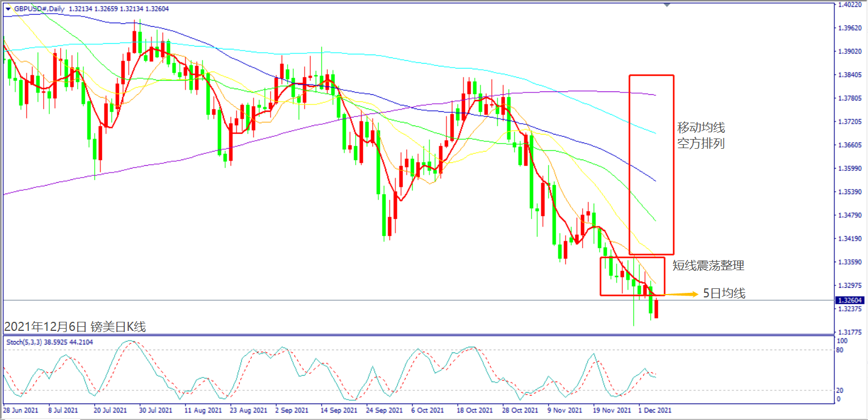Click the 20 Jul 2021 date label
Screen dimensions: 868x420
110,410
